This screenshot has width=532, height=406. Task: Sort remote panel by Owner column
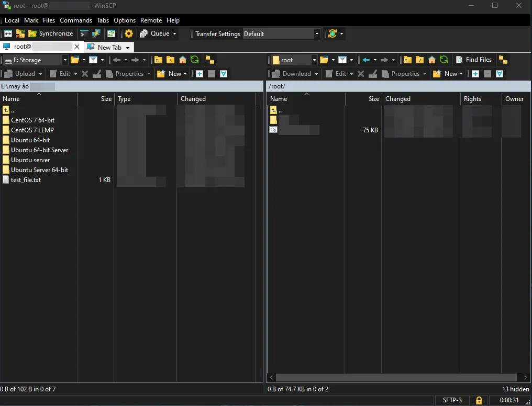coord(516,99)
